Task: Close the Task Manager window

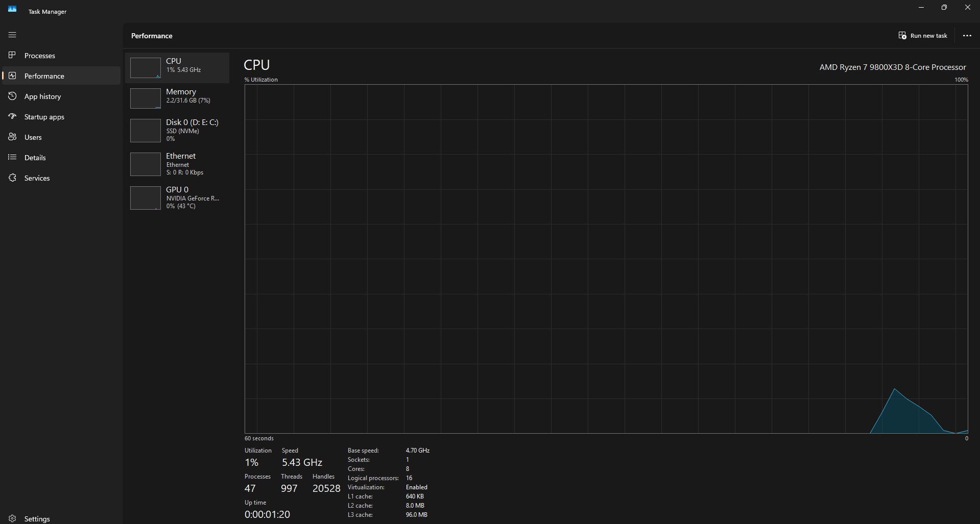Action: [x=968, y=8]
